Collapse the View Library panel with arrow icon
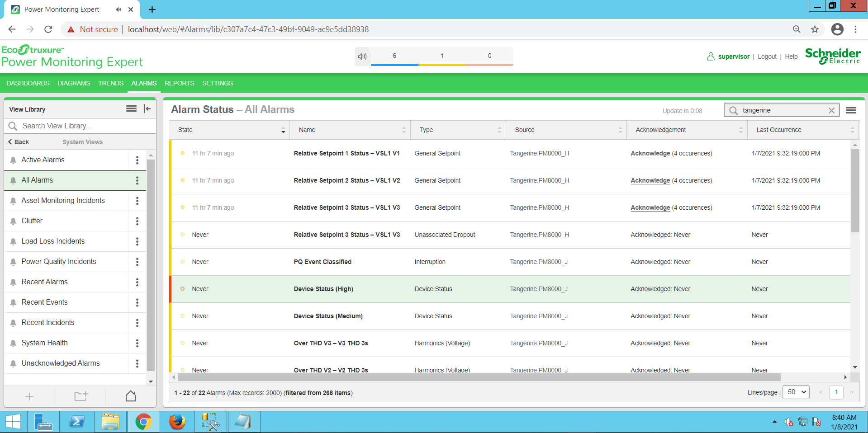Viewport: 868px width, 433px height. 147,108
